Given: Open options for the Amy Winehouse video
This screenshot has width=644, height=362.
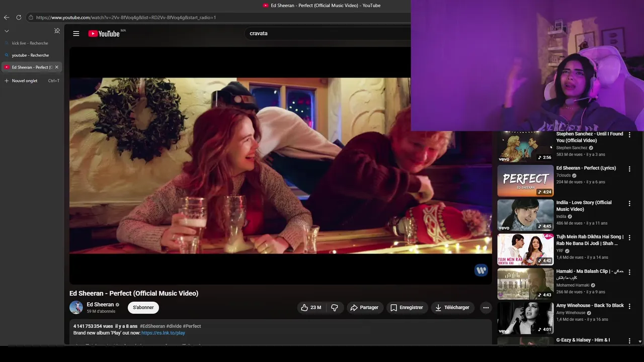Looking at the screenshot, I should coord(629,306).
